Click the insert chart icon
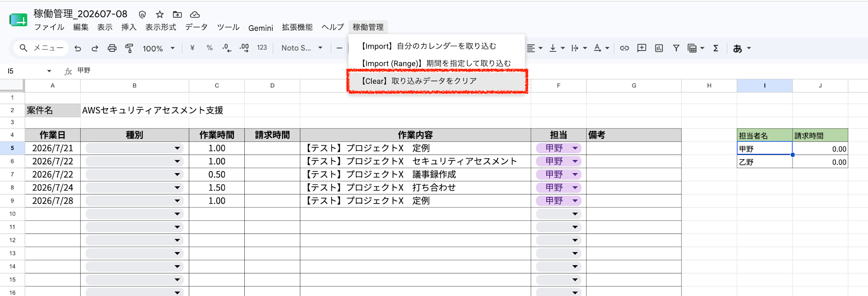Image resolution: width=868 pixels, height=296 pixels. click(659, 48)
